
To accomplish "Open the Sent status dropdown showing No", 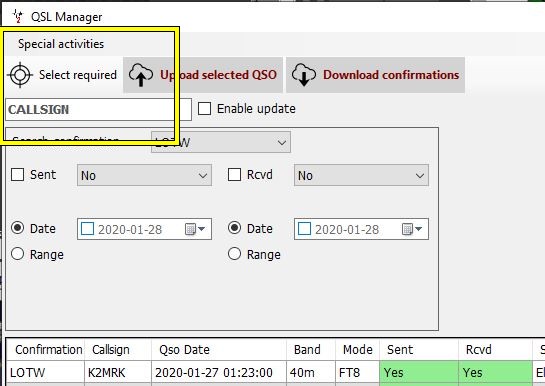I will 144,175.
